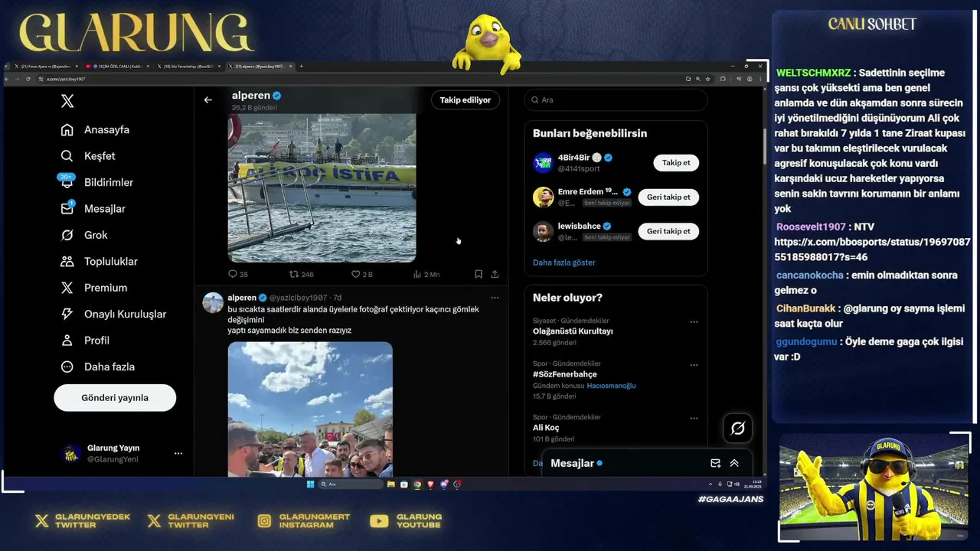This screenshot has height=551, width=980.
Task: Reload the page in browser
Action: pos(28,79)
